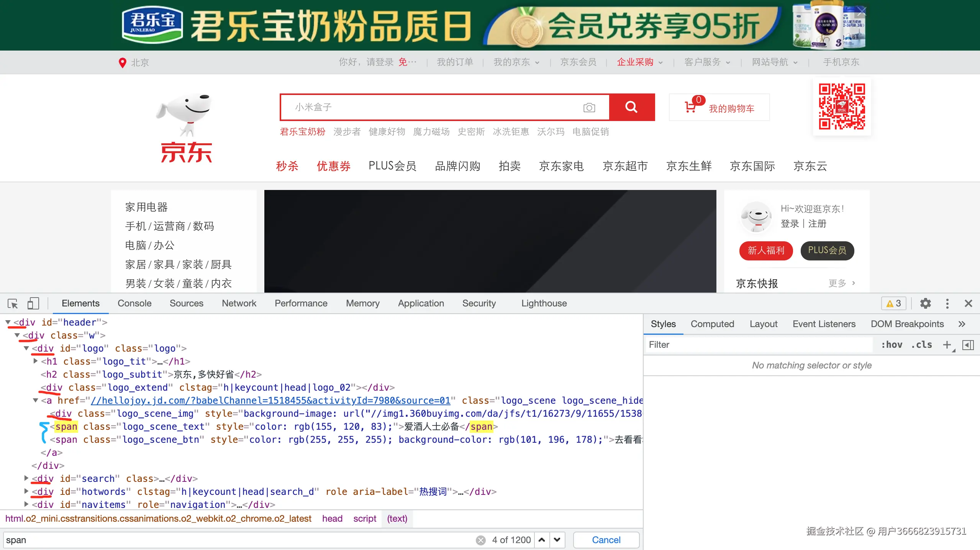Open DevTools settings gear

pyautogui.click(x=926, y=304)
